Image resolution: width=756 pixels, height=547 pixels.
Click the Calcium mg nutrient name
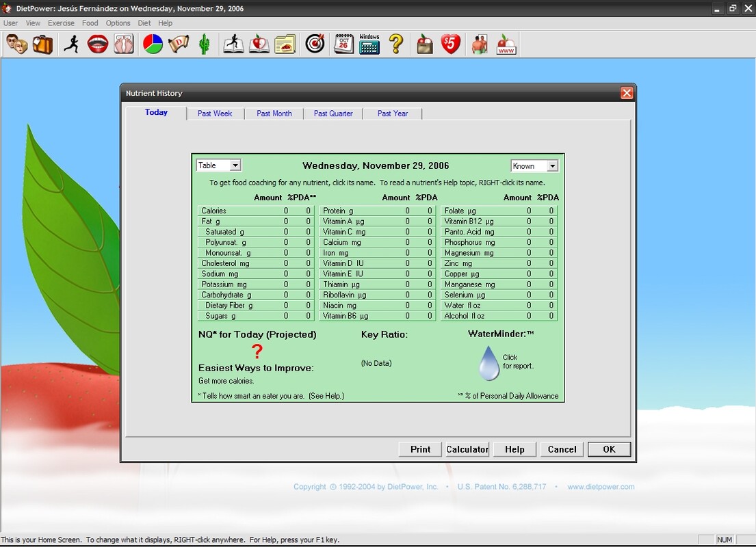(x=342, y=243)
